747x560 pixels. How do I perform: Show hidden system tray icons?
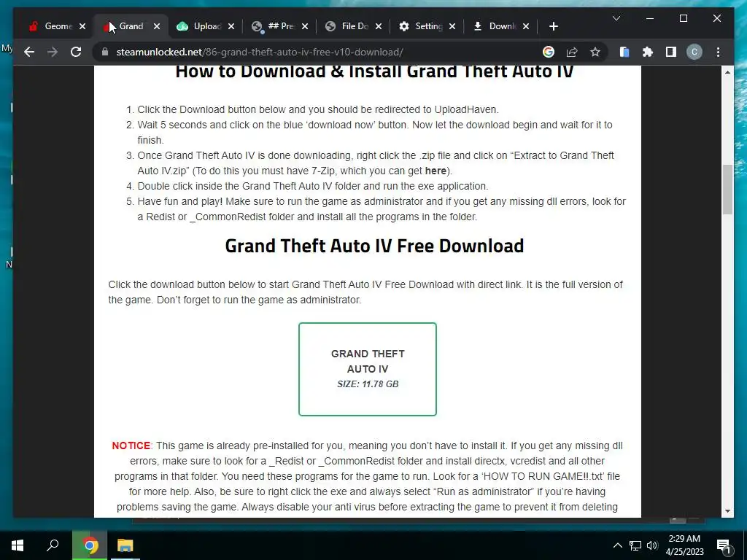point(617,545)
